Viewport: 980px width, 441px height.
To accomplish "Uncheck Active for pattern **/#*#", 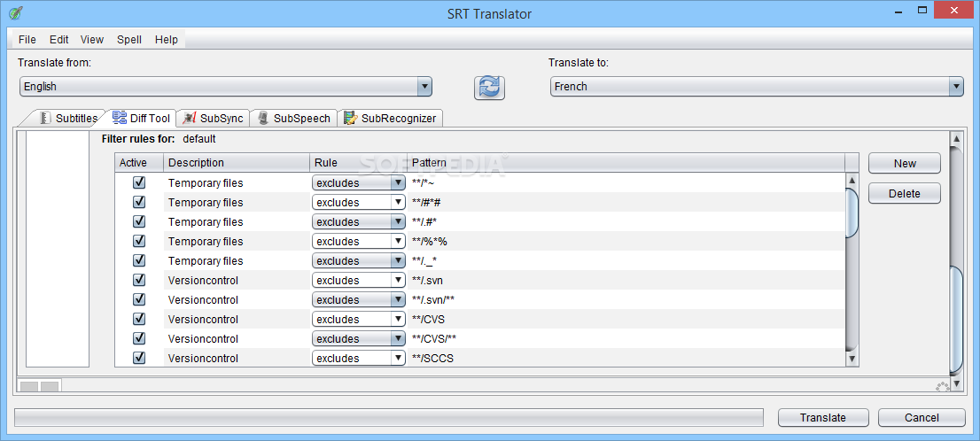I will click(x=139, y=203).
